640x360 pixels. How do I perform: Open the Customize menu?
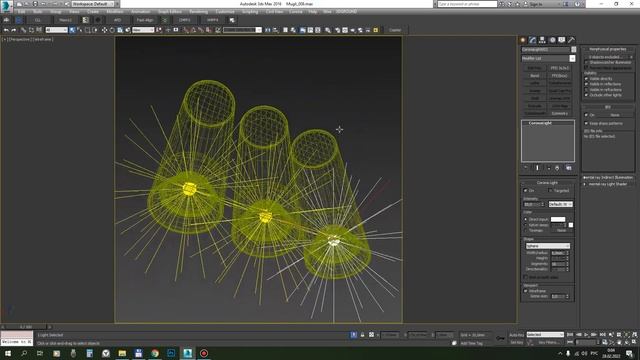click(225, 12)
